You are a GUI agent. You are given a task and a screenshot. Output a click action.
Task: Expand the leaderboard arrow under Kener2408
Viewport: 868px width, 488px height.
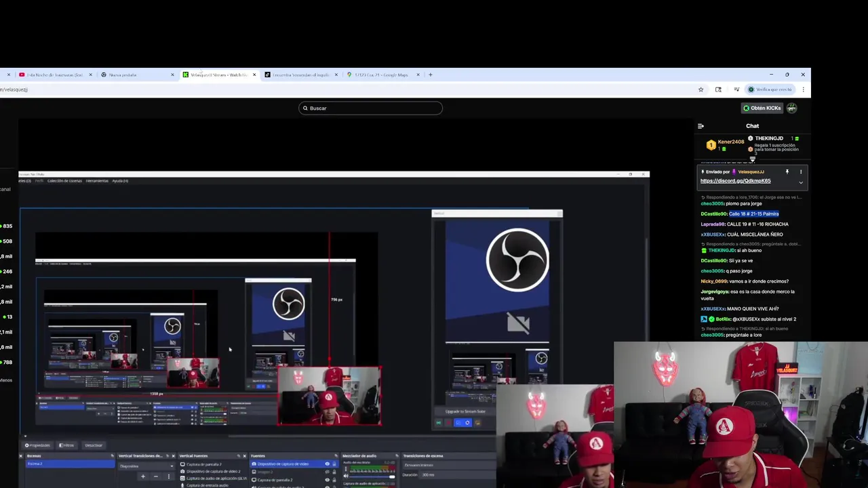tap(752, 159)
